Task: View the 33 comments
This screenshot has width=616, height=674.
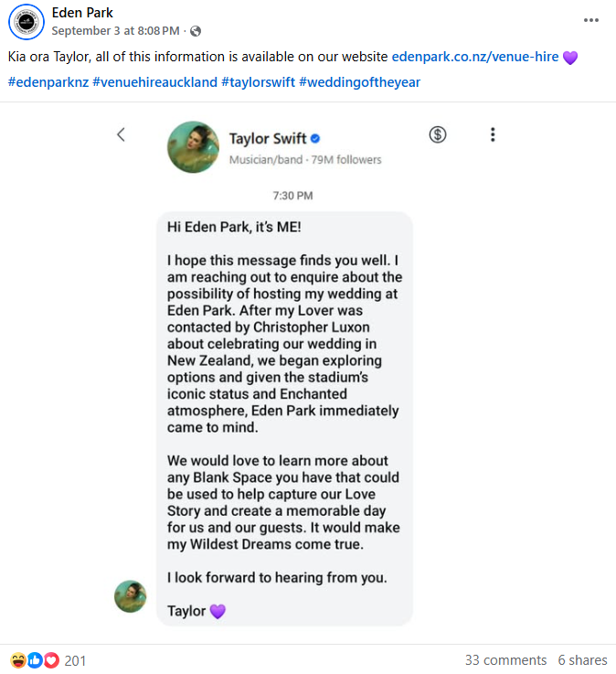Action: pos(505,660)
